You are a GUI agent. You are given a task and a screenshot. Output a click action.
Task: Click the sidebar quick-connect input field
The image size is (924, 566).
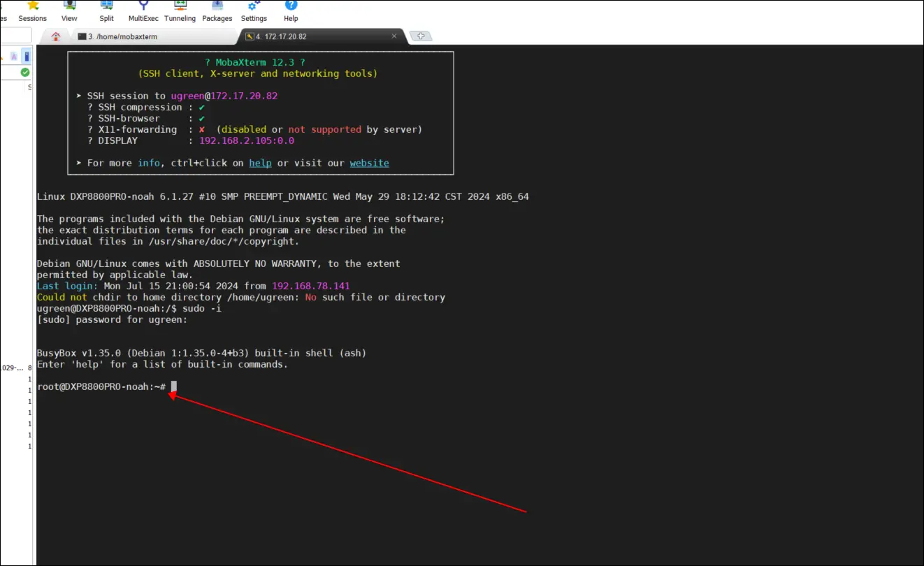(x=14, y=36)
